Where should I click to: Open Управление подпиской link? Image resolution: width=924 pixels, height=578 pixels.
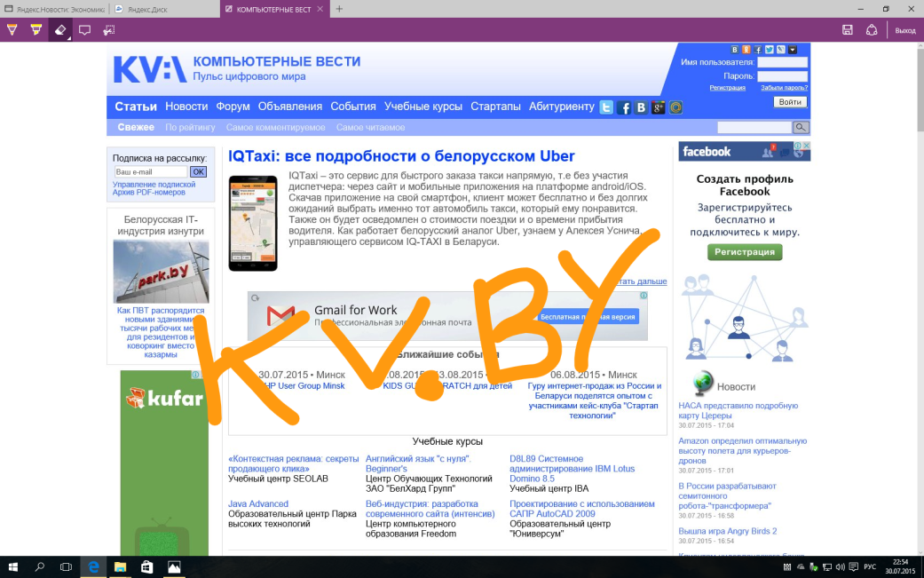point(154,185)
